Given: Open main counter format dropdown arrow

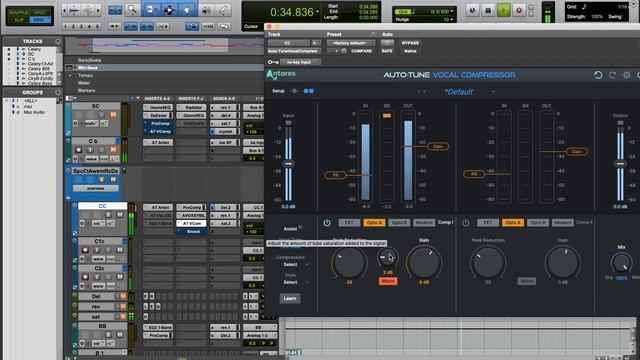Looking at the screenshot, I should tap(318, 12).
